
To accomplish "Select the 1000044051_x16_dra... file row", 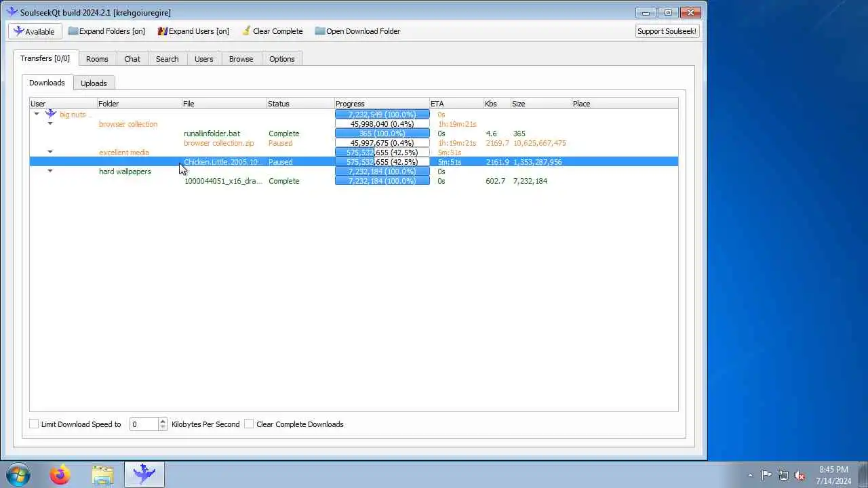I will (x=354, y=181).
